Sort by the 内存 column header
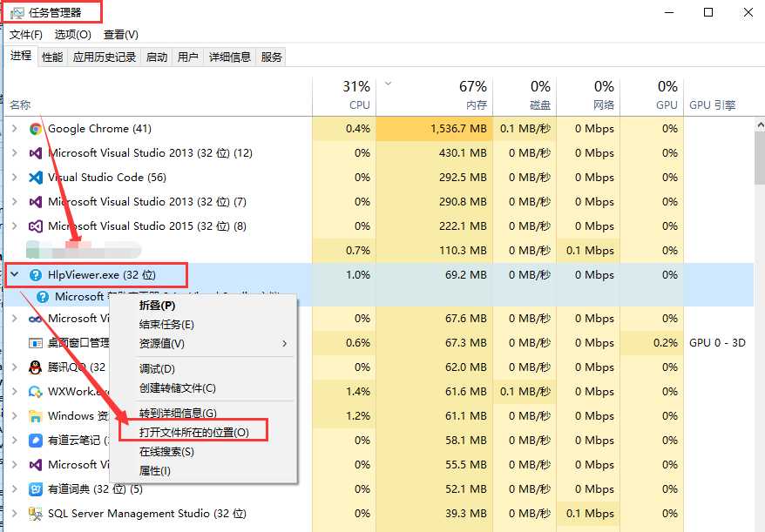765x532 pixels. tap(434, 97)
